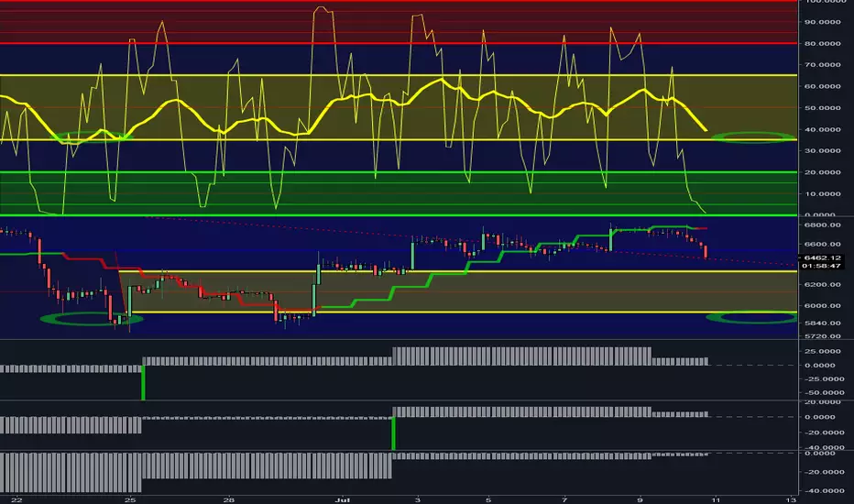Click the 11 date on time axis

pos(716,499)
